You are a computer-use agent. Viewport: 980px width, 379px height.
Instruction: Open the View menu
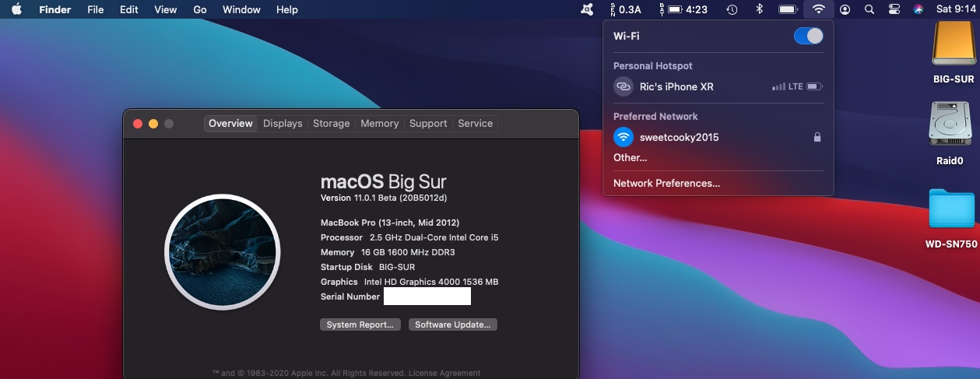166,9
